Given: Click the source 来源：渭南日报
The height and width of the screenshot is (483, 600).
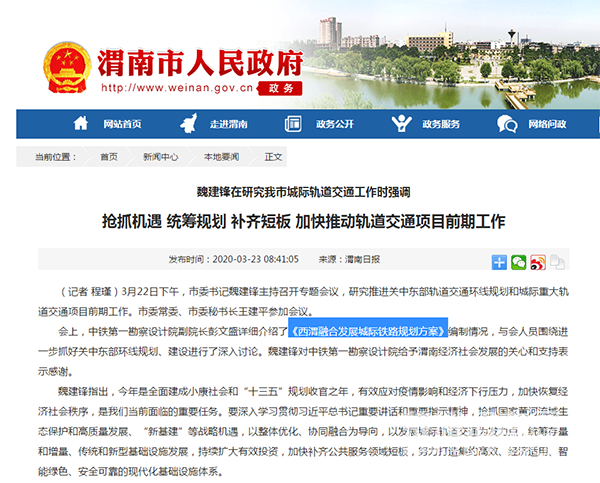Looking at the screenshot, I should tap(349, 259).
